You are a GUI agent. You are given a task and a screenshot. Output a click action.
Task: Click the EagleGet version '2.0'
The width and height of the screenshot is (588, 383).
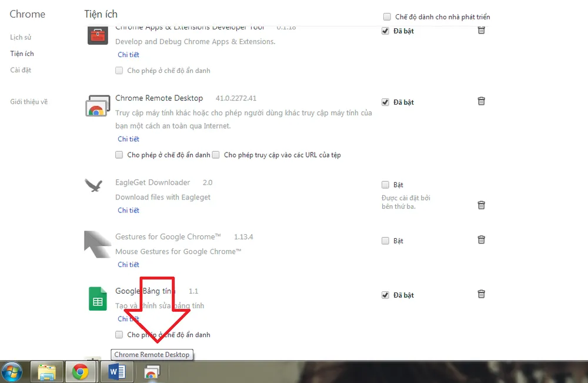(x=208, y=183)
